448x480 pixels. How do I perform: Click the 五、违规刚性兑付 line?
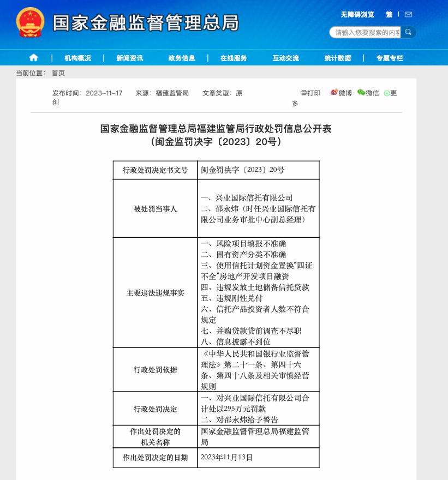click(x=232, y=298)
